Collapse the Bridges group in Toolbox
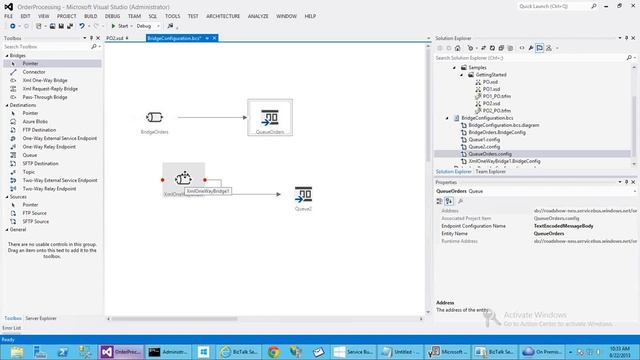The image size is (640, 360). 7,56
